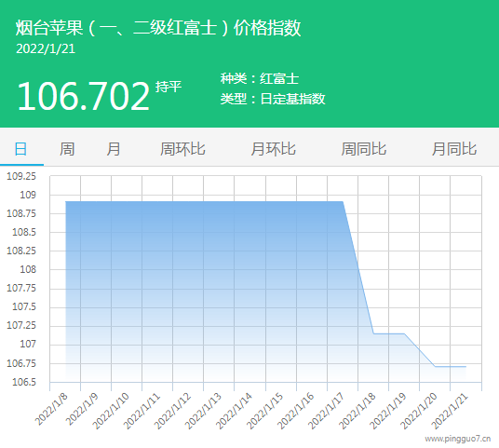Click the 2022/1/17 data point on chart
The image size is (499, 448).
343,201
